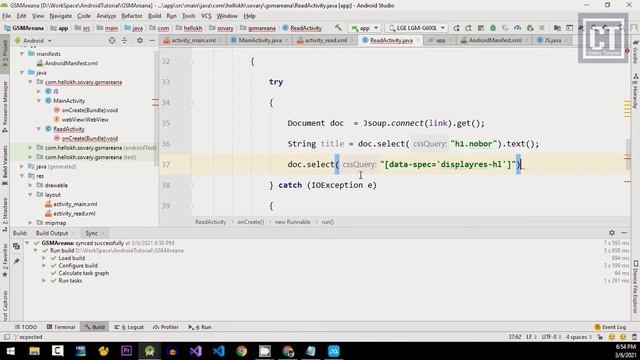Collapse the manifests folder
Image resolution: width=640 pixels, height=360 pixels.
click(x=22, y=54)
